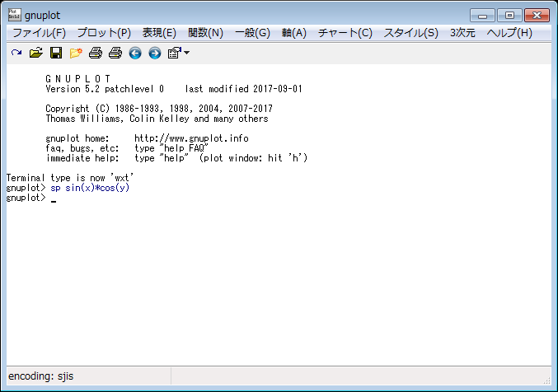Click the http://www.gnuplot.info text
This screenshot has width=558, height=392.
(x=191, y=138)
